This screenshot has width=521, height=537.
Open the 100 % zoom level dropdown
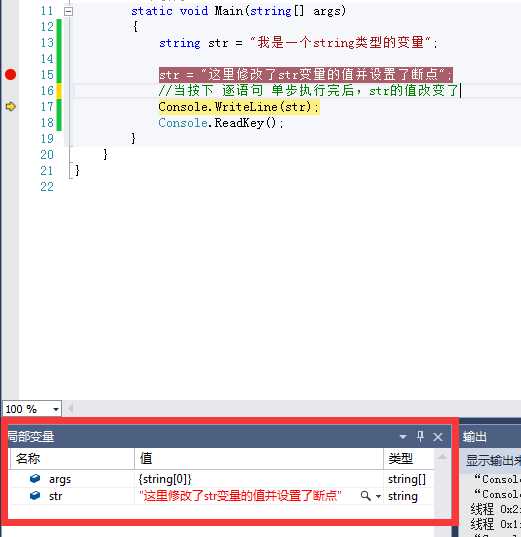click(x=55, y=409)
